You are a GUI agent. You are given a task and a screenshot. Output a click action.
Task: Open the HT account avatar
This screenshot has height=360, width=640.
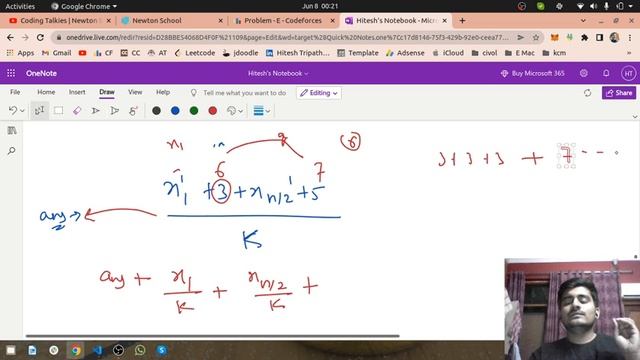pyautogui.click(x=628, y=73)
